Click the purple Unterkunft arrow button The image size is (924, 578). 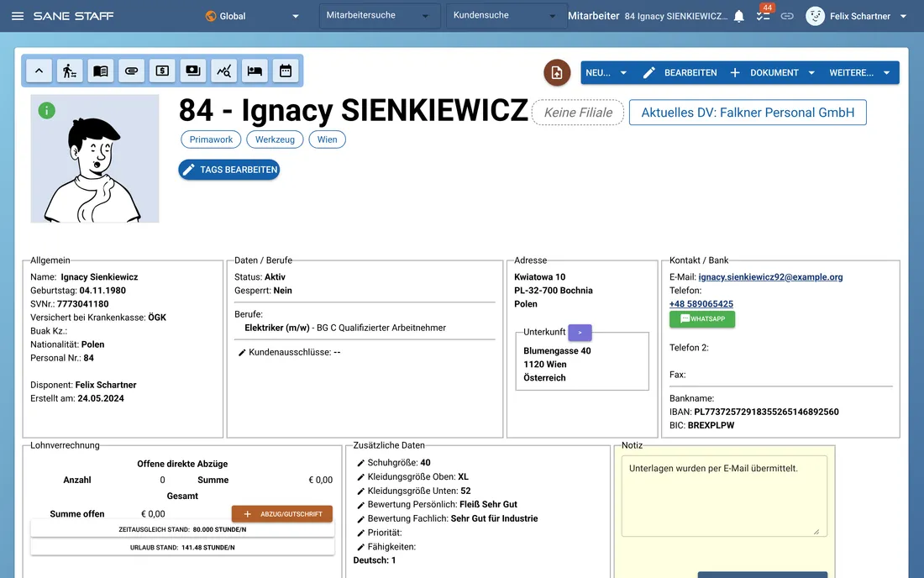tap(580, 333)
